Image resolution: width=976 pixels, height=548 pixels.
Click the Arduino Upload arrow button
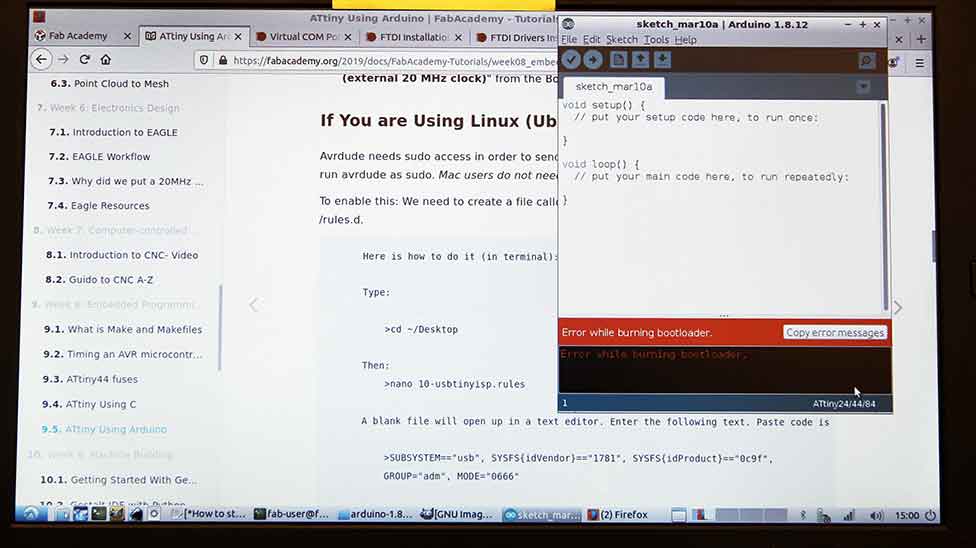(593, 60)
